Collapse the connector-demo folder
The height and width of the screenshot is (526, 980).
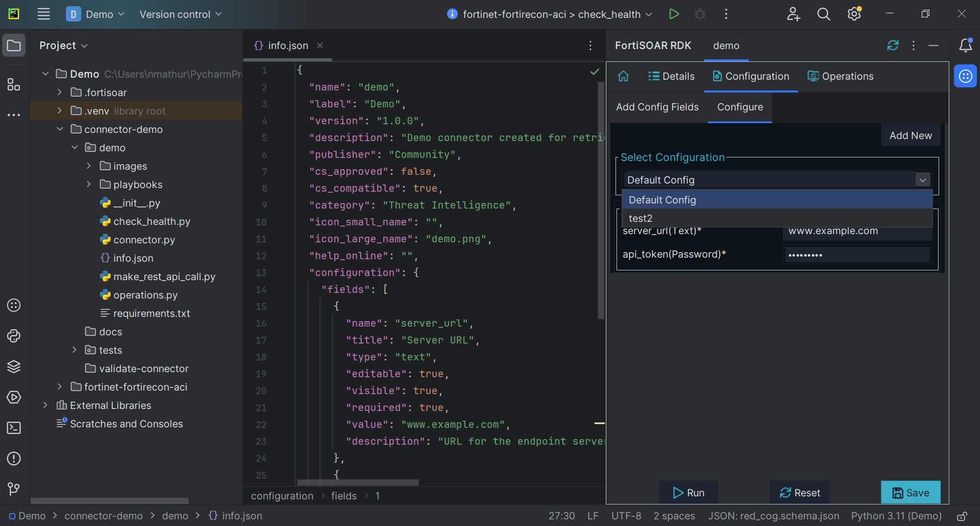[x=60, y=129]
